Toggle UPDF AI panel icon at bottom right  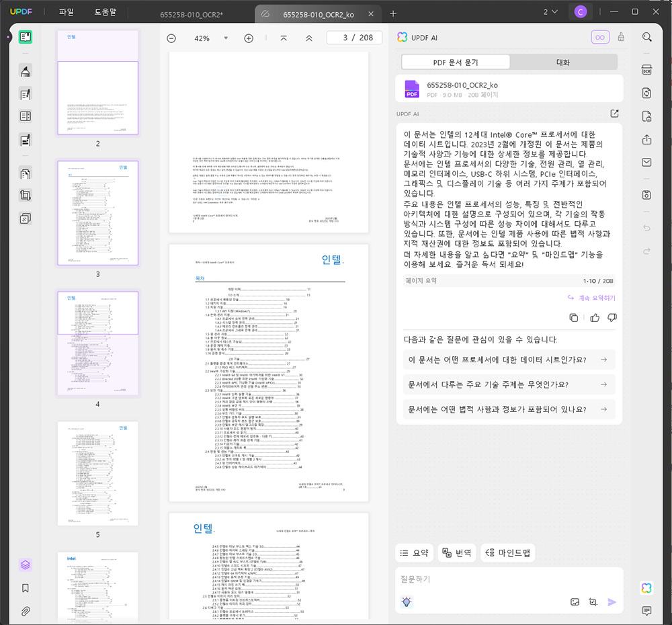[x=646, y=588]
